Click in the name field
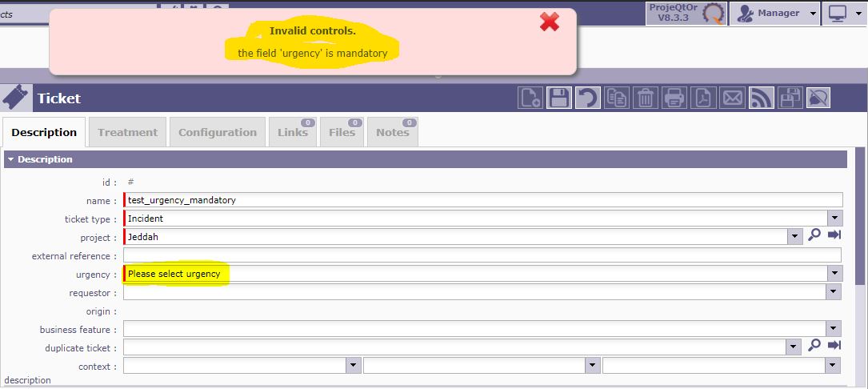This screenshot has height=389, width=868. [x=482, y=199]
